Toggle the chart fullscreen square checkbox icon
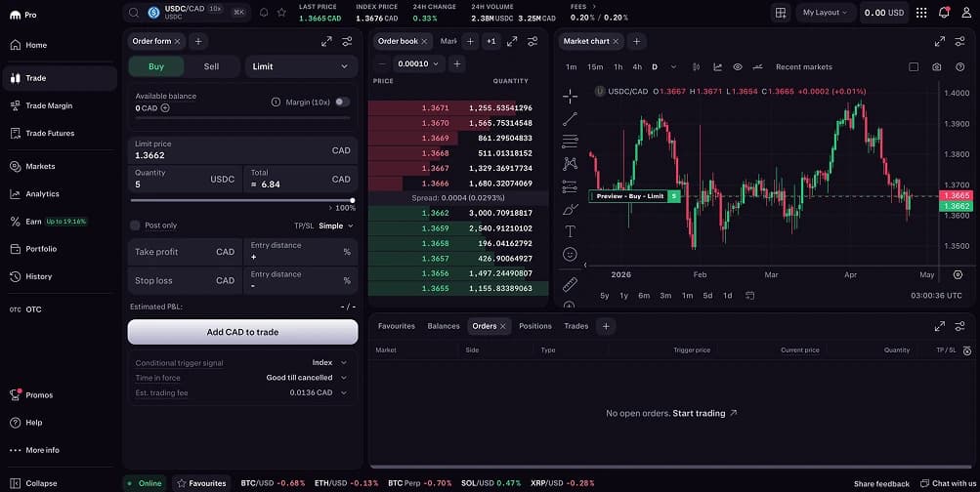The height and width of the screenshot is (492, 980). pos(914,66)
